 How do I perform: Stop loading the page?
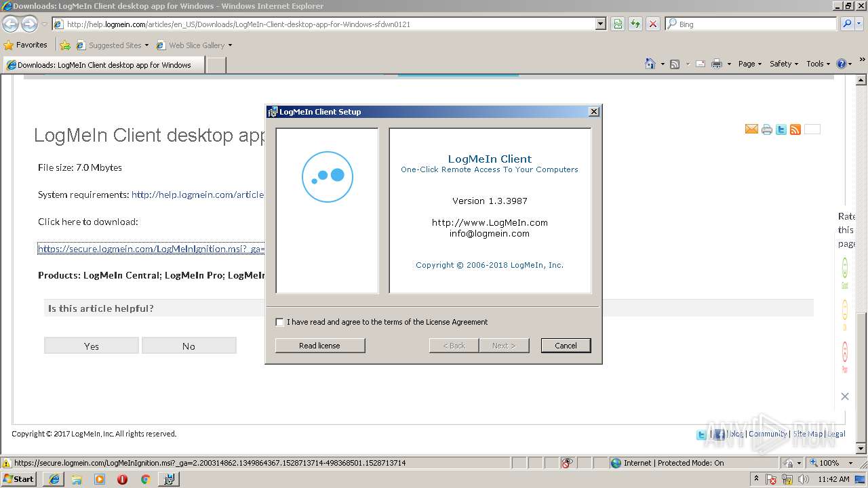(652, 24)
